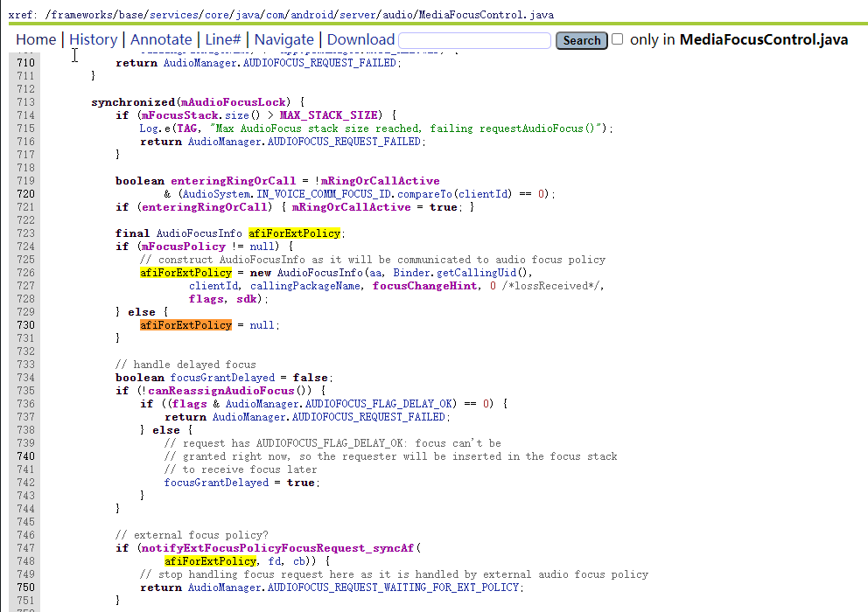Click focusChangeHint symbol
Image resolution: width=868 pixels, height=612 pixels.
[x=424, y=286]
